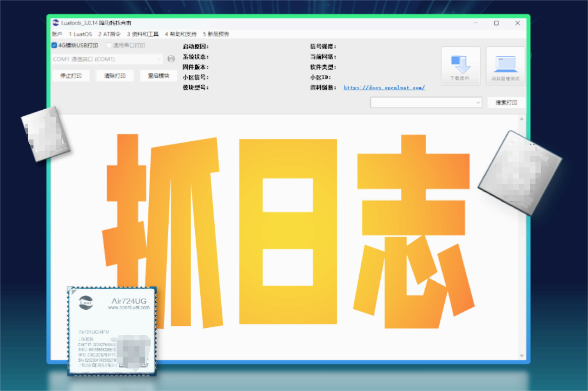The image size is (588, 391).
Task: Expand the COM1 通信端口 dropdown
Action: click(x=159, y=59)
